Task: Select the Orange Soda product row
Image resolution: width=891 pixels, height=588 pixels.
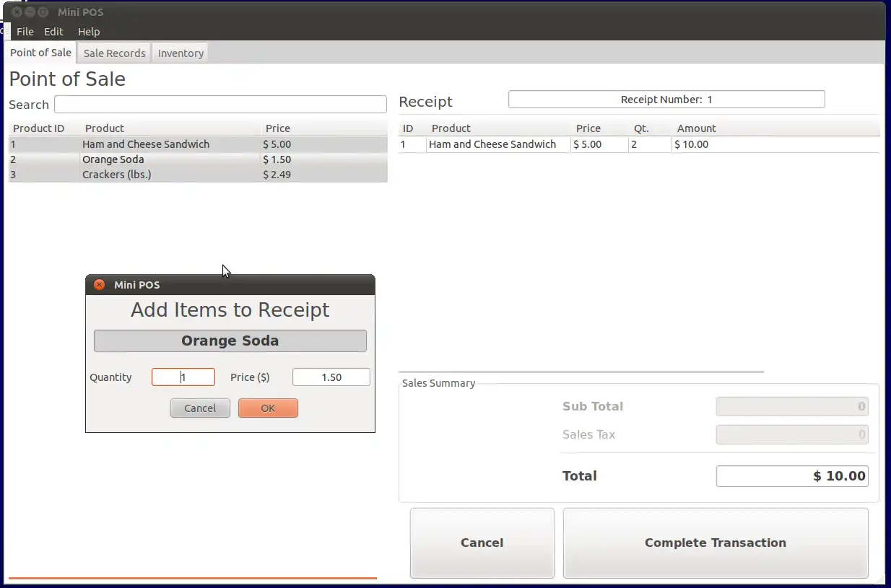Action: pos(198,159)
